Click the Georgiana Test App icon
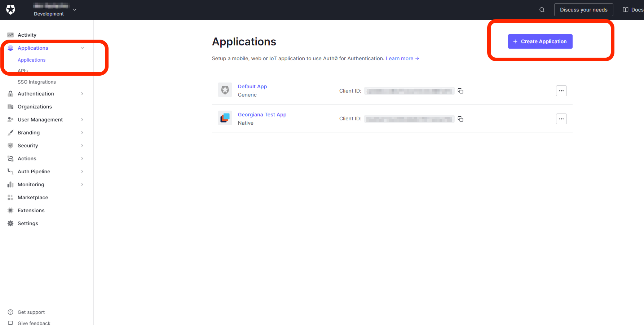The width and height of the screenshot is (644, 325). coord(225,118)
